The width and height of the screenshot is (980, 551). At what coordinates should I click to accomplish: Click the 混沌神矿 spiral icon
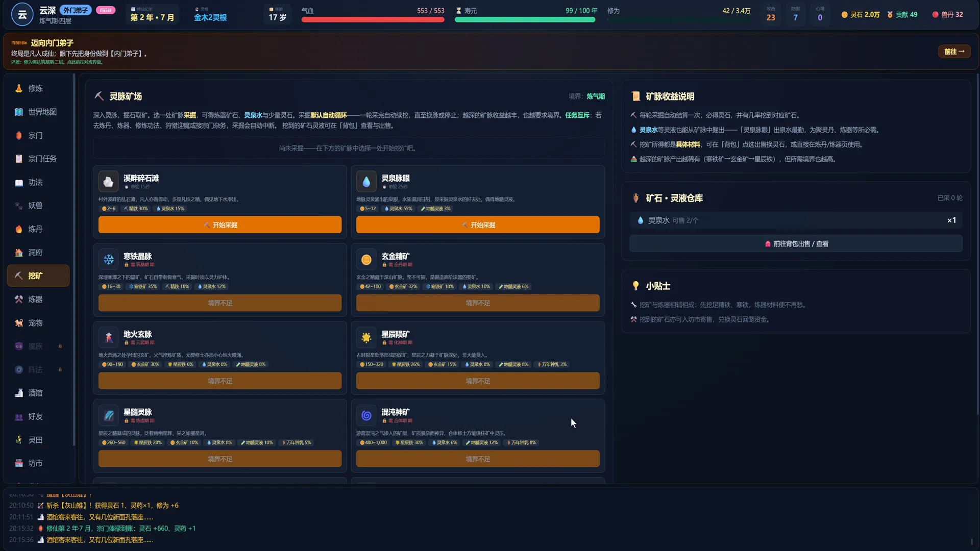point(366,415)
